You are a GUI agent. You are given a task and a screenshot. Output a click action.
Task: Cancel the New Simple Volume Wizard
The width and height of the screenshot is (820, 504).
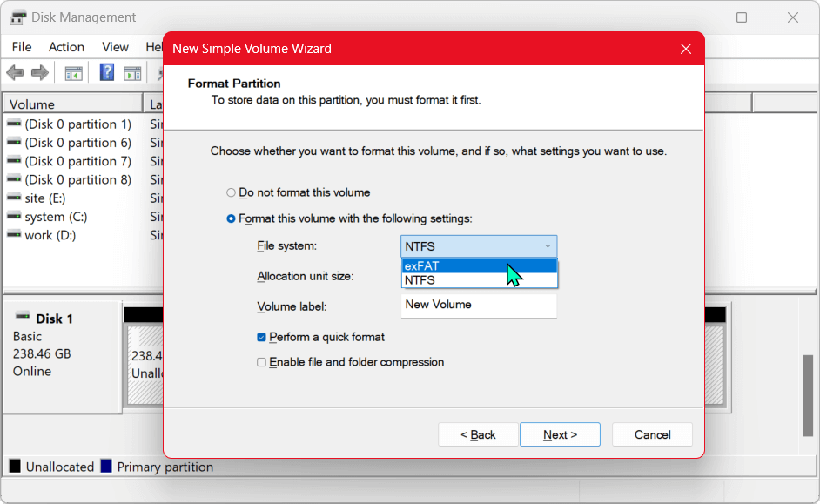(652, 434)
